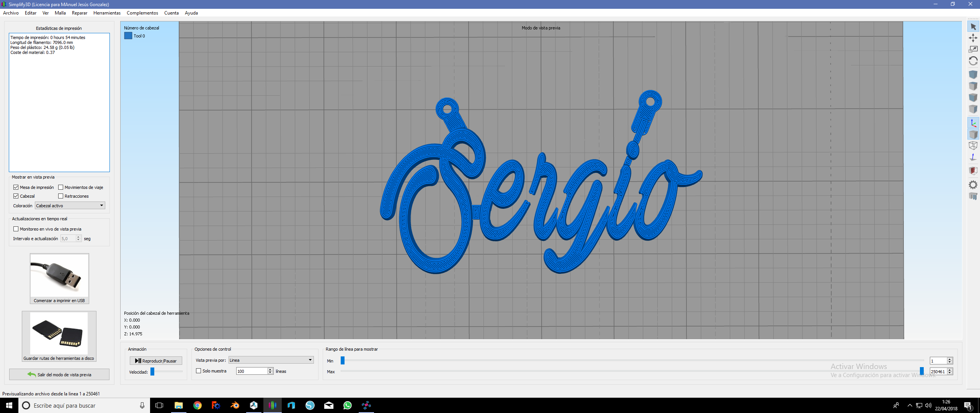
Task: Open the 'Coloración' dropdown
Action: (x=70, y=206)
